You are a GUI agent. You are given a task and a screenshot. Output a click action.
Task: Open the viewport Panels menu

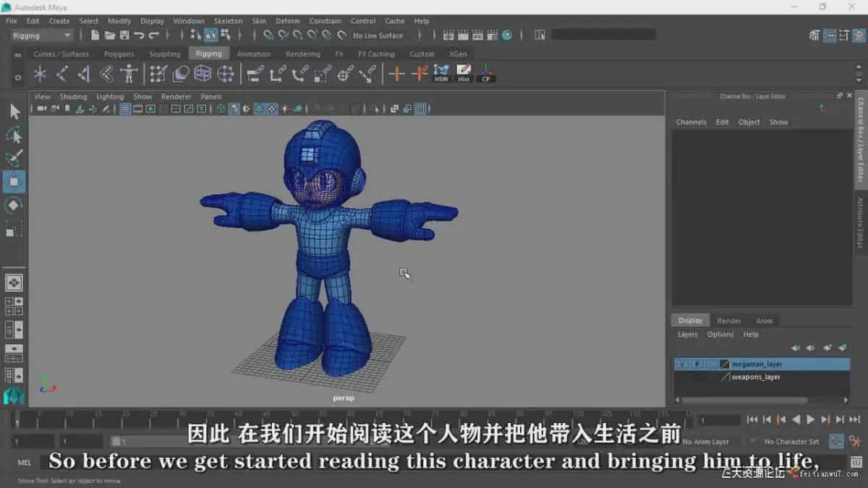tap(211, 96)
